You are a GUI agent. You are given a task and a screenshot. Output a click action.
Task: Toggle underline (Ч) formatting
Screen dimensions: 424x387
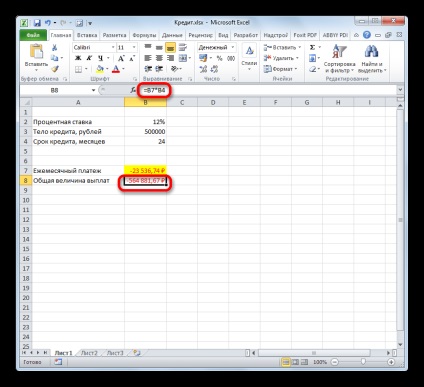click(100, 58)
